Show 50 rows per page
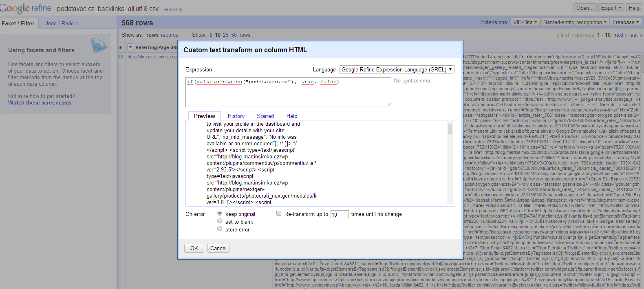Screen dimensions: 644x289 234,35
